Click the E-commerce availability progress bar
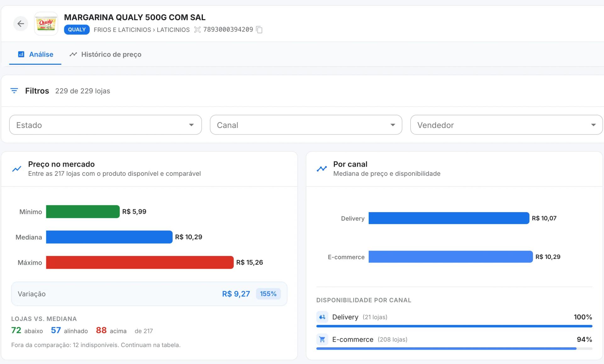Image resolution: width=604 pixels, height=364 pixels. (x=454, y=349)
